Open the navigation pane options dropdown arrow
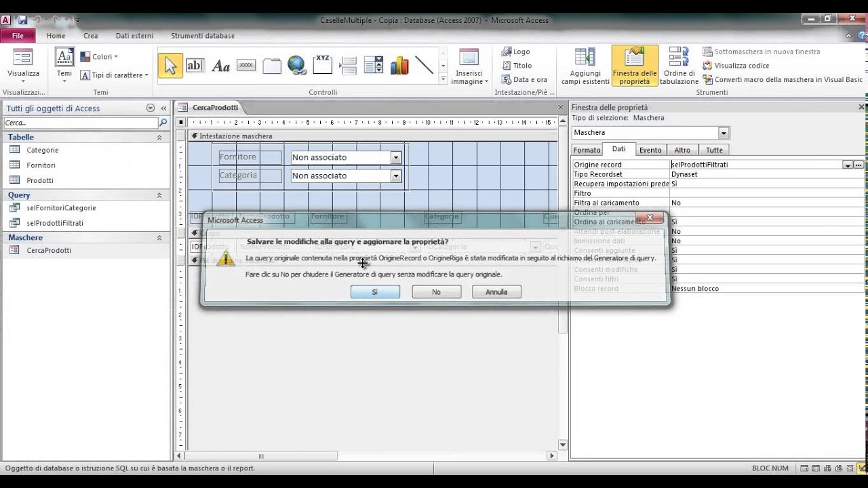 [x=151, y=108]
